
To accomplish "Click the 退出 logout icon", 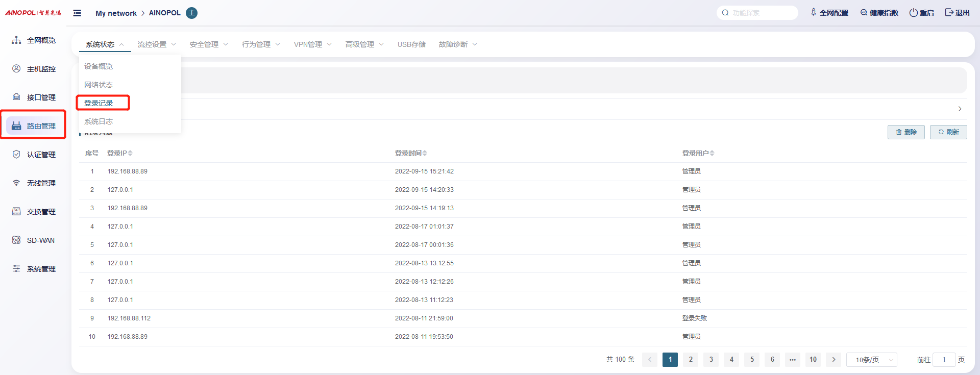I will (x=949, y=13).
